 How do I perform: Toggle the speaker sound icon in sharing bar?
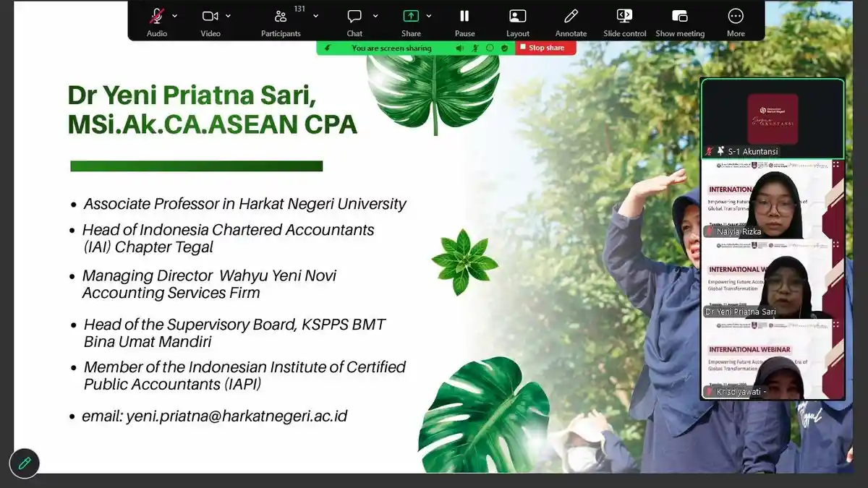tap(459, 48)
